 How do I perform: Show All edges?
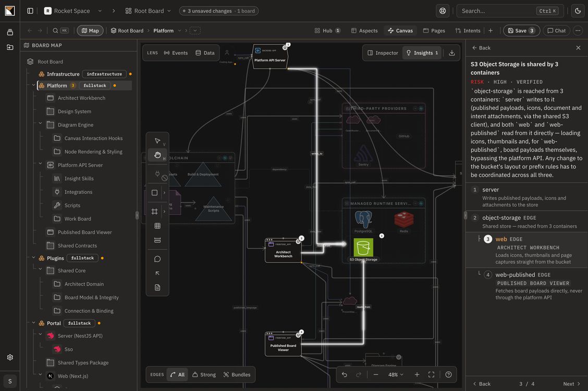point(177,374)
